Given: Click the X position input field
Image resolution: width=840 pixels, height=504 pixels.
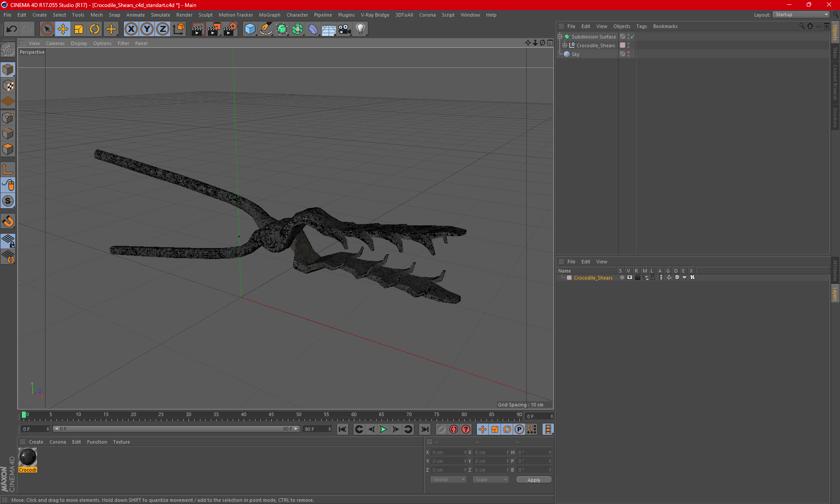Looking at the screenshot, I should [448, 452].
